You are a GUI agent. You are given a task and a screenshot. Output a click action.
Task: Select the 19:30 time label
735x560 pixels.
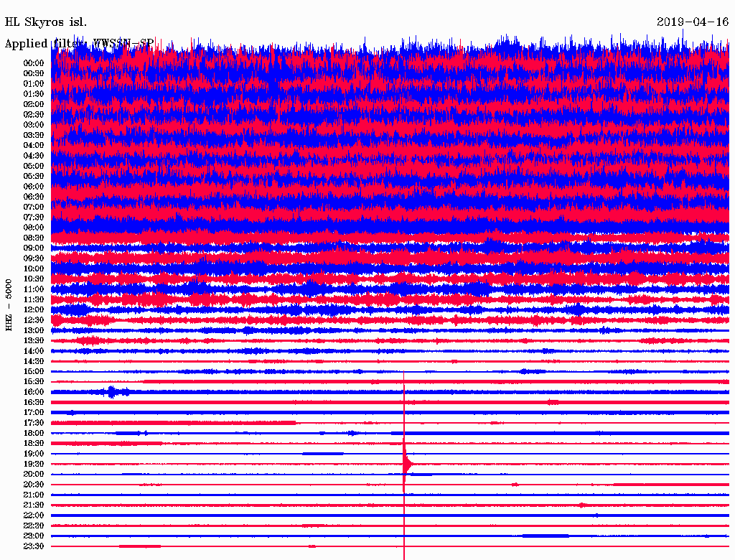coord(34,465)
